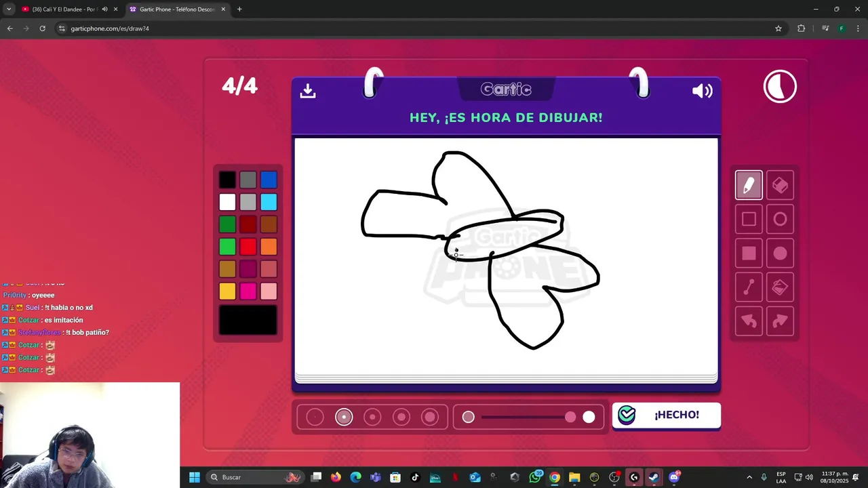Pick the cyan color swatch
Screen dimensions: 868x488
269,202
